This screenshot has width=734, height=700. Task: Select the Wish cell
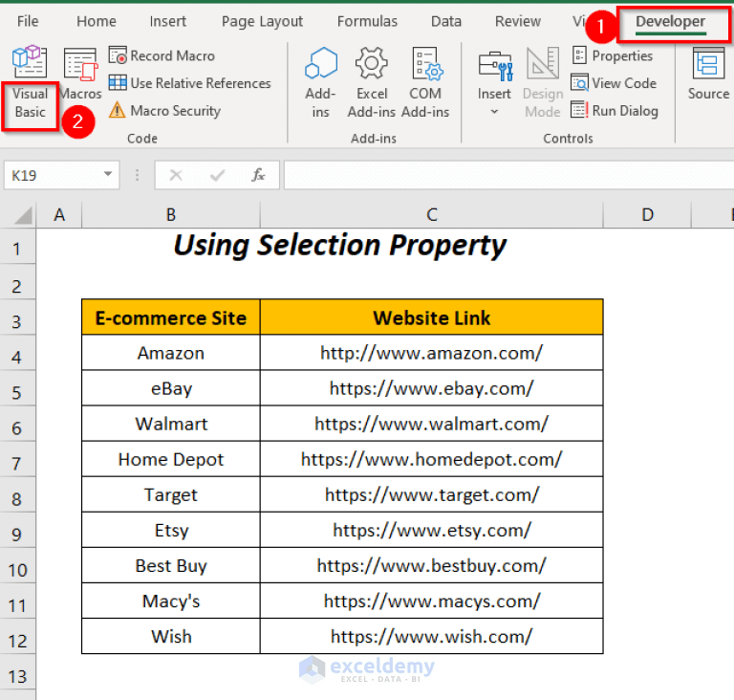(171, 636)
